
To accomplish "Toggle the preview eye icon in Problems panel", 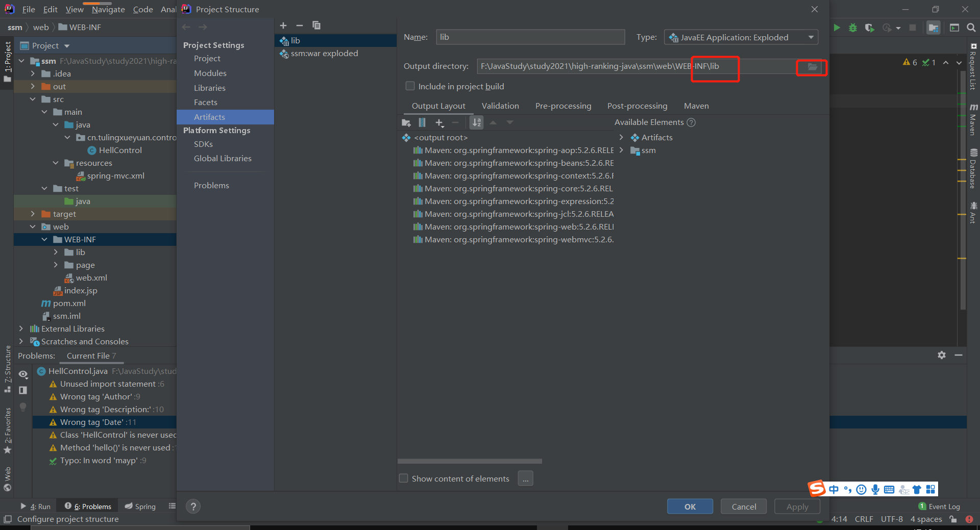I will click(x=23, y=374).
